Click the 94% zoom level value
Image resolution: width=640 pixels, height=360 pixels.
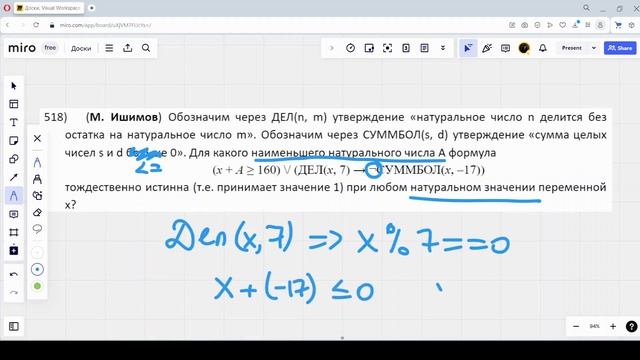(594, 326)
